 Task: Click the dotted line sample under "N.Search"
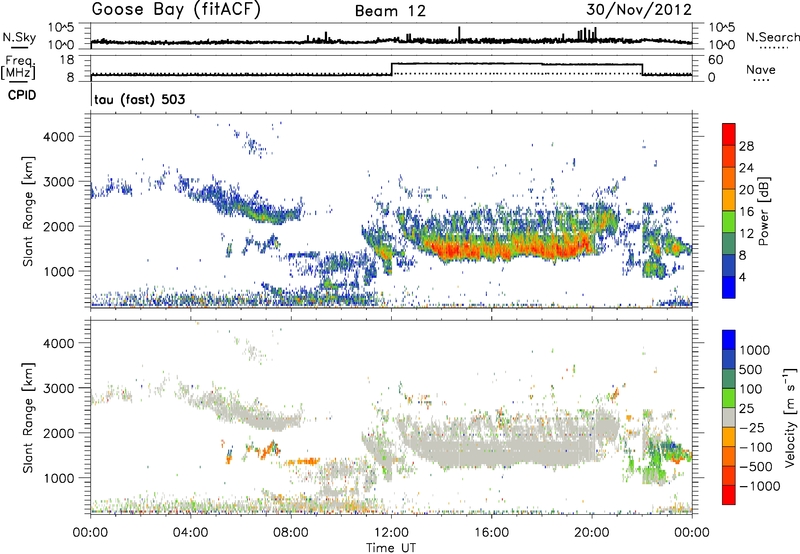tap(774, 48)
